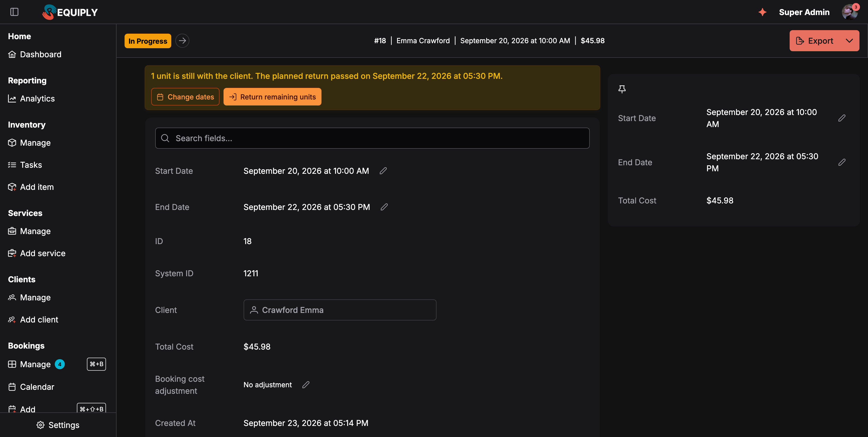Click the Change dates button
Image resolution: width=868 pixels, height=437 pixels.
pyautogui.click(x=185, y=97)
